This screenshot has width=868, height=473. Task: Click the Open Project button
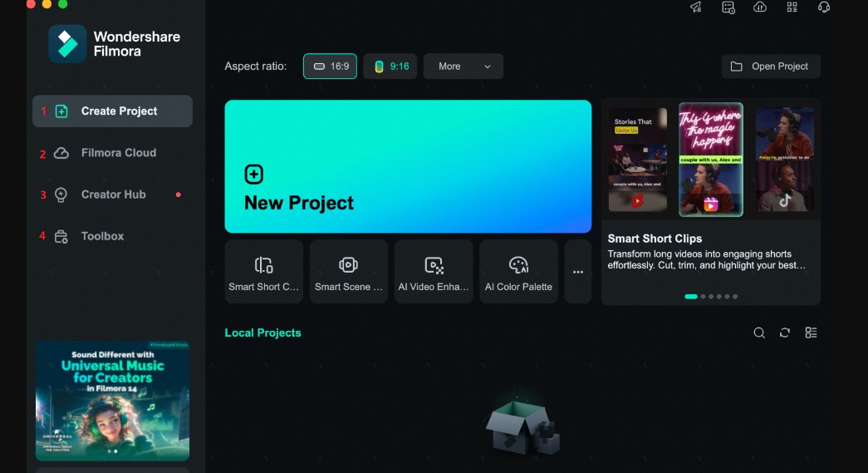[x=771, y=67]
